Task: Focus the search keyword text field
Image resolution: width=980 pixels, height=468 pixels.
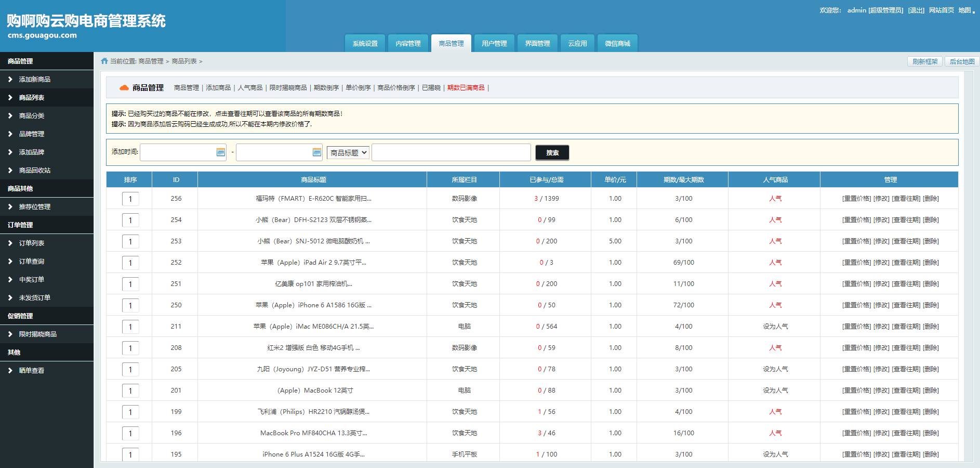Action: (451, 152)
